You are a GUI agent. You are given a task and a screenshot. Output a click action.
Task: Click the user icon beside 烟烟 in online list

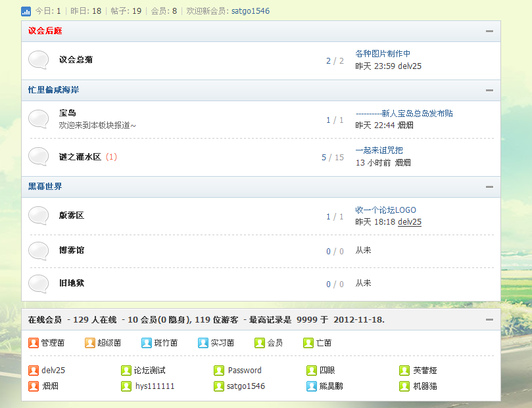[x=34, y=386]
